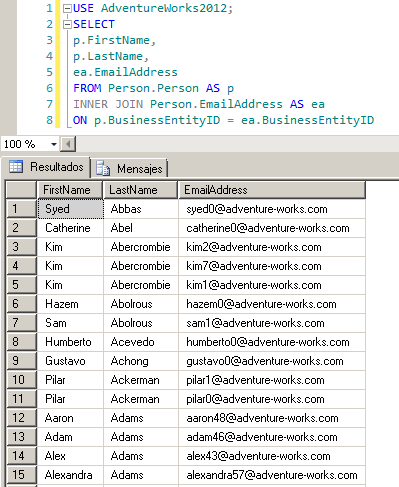Click the cell 'Humberto'
Screen dimensions: 399x487
[x=71, y=342]
